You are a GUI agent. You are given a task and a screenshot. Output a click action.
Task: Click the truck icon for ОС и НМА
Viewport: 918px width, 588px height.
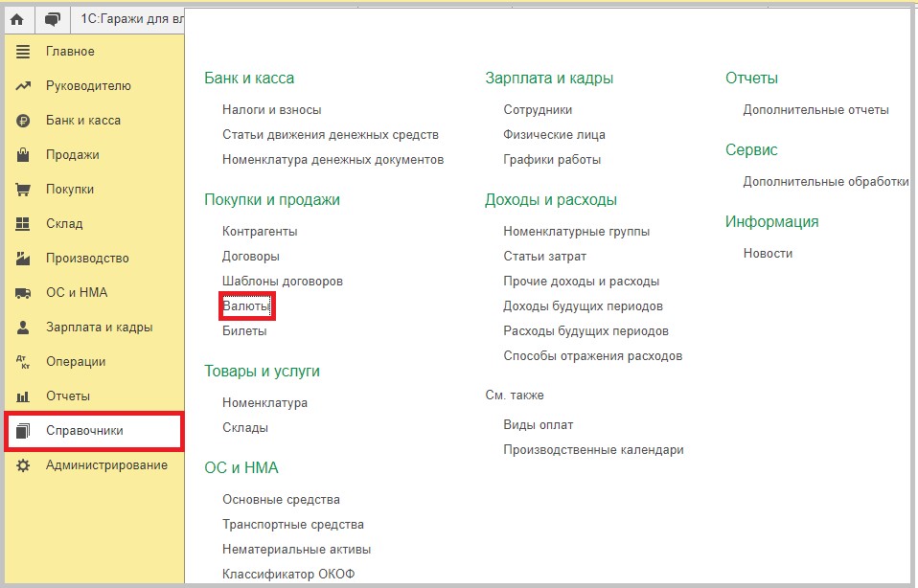[23, 293]
